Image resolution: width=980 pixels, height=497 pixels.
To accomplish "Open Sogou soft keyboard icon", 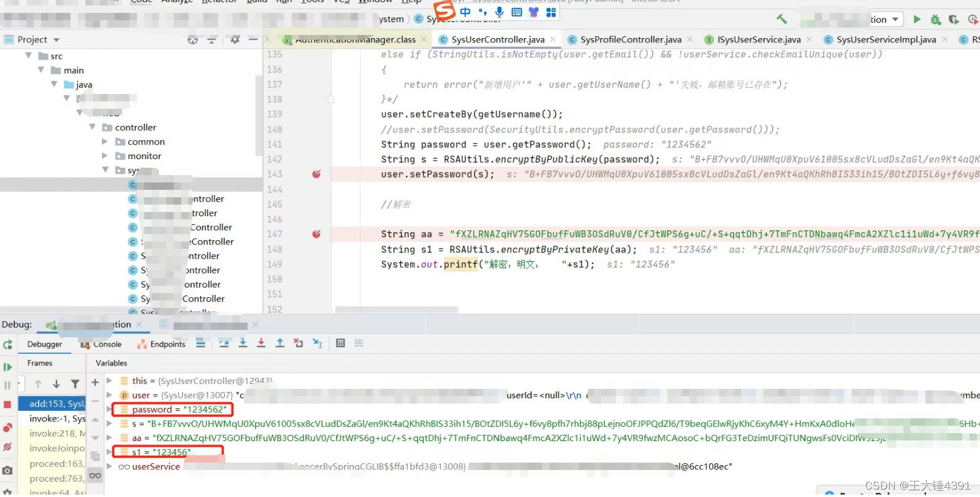I will pyautogui.click(x=516, y=12).
